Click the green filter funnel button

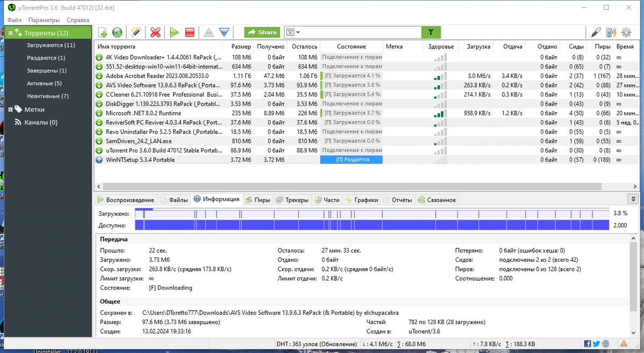click(431, 33)
